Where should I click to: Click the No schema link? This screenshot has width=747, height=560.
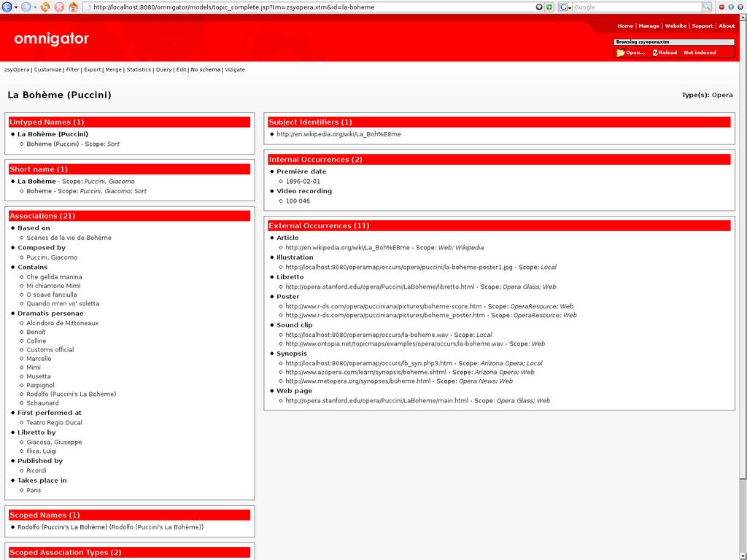tap(205, 69)
